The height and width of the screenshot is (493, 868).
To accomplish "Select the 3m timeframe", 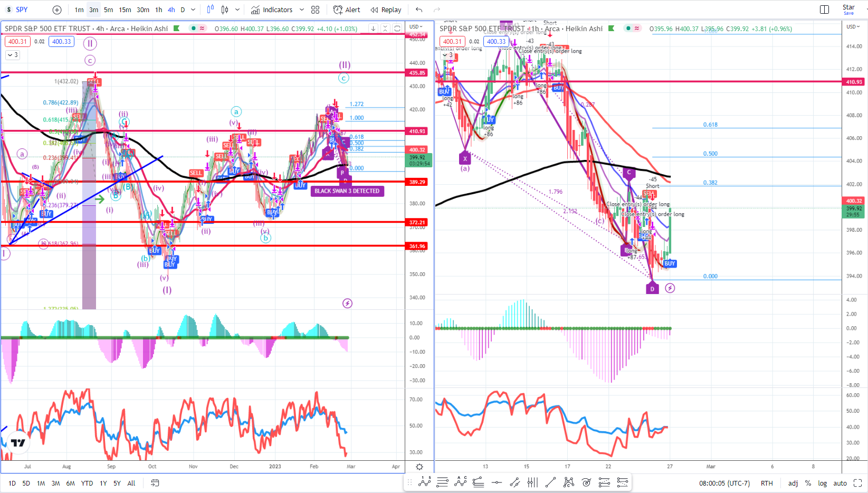I will pyautogui.click(x=93, y=10).
